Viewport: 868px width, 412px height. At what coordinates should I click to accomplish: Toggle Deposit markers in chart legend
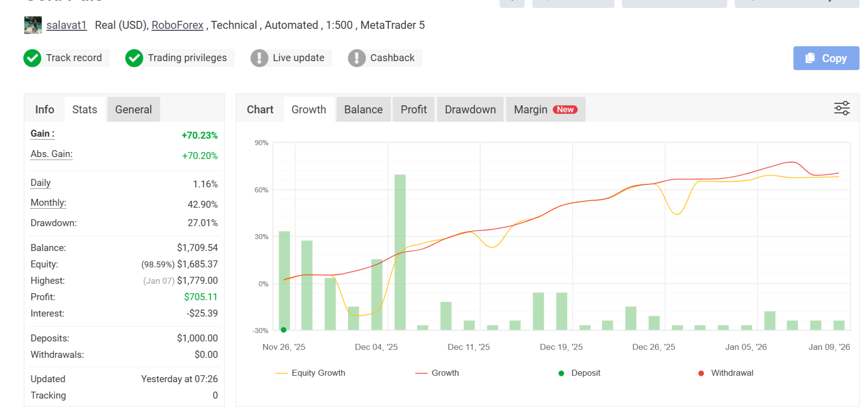[580, 373]
